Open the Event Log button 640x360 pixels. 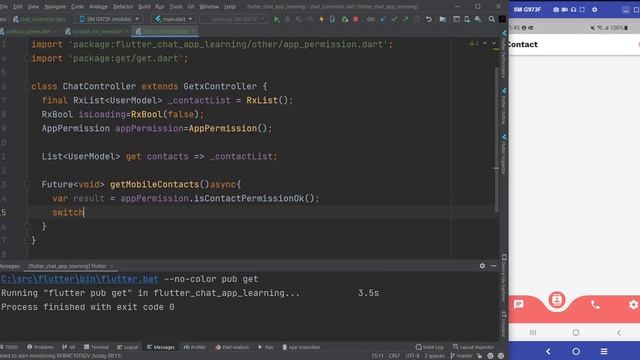pyautogui.click(x=429, y=347)
